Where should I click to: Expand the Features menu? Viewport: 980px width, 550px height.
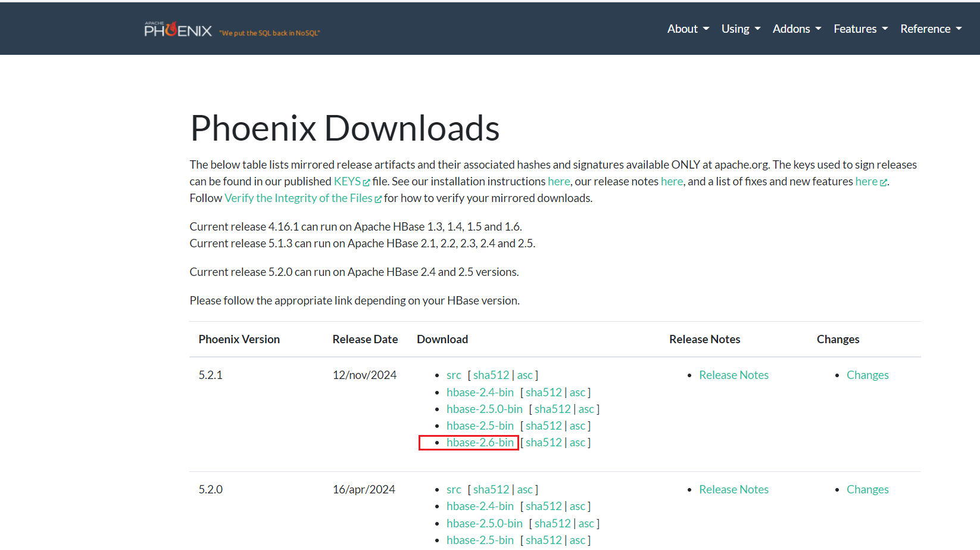click(x=861, y=29)
